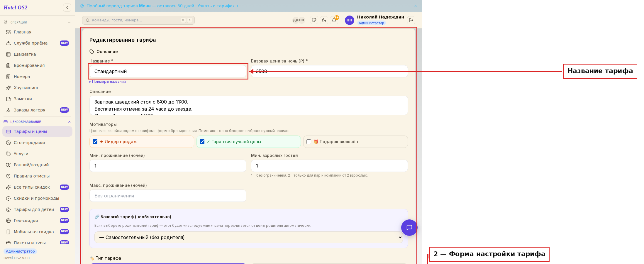This screenshot has height=264, width=644.
Task: Open Тарифы и цены menu item
Action: (37, 131)
